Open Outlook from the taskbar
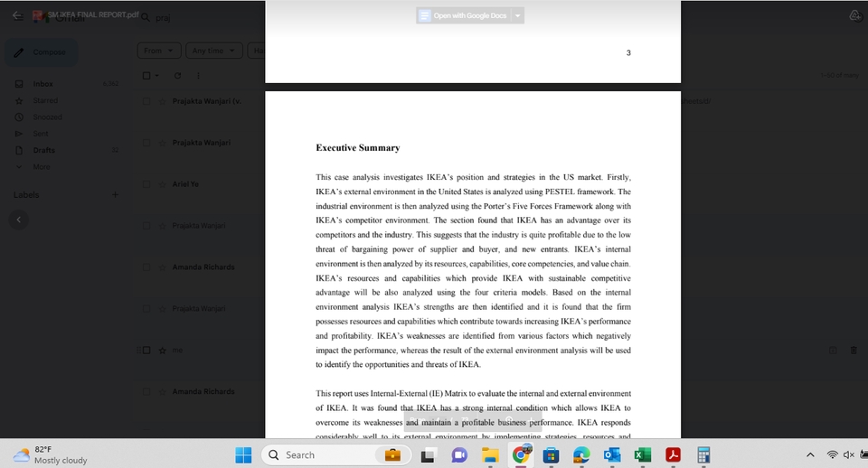The height and width of the screenshot is (468, 868). 612,455
